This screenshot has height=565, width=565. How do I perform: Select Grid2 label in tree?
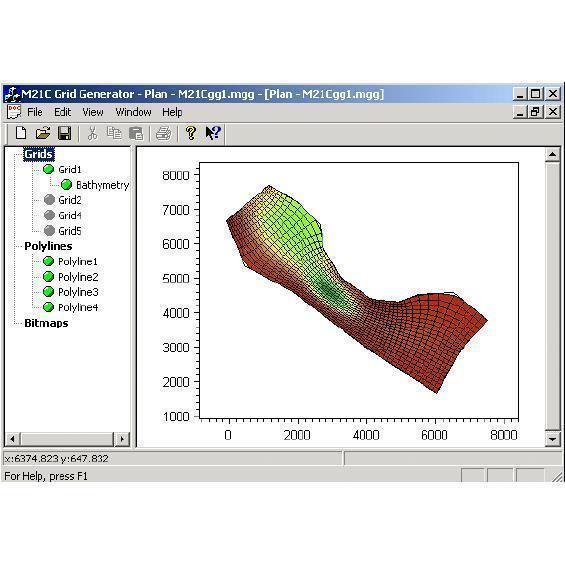coord(70,200)
